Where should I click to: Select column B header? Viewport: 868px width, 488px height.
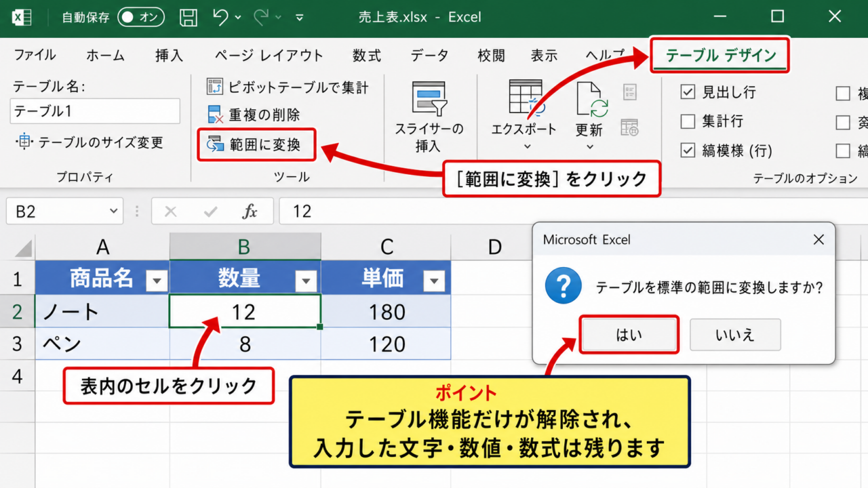tap(245, 246)
